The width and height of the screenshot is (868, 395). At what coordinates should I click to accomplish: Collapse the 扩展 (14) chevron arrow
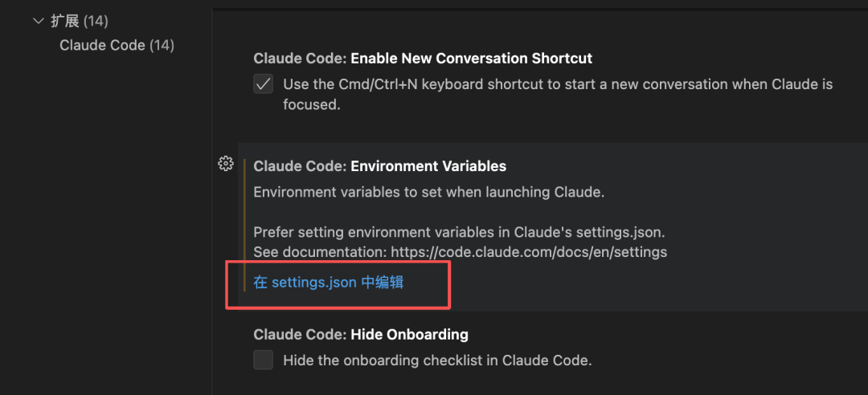[x=39, y=21]
